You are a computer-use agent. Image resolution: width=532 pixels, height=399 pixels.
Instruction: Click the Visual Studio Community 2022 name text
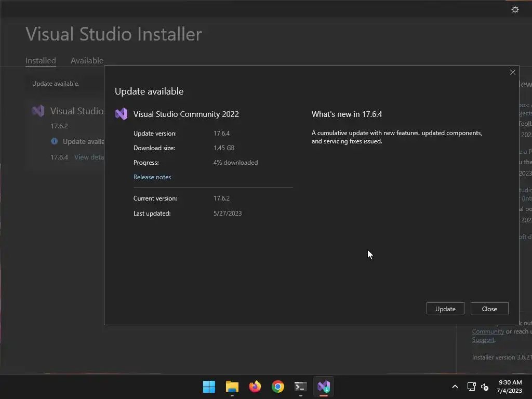(186, 114)
